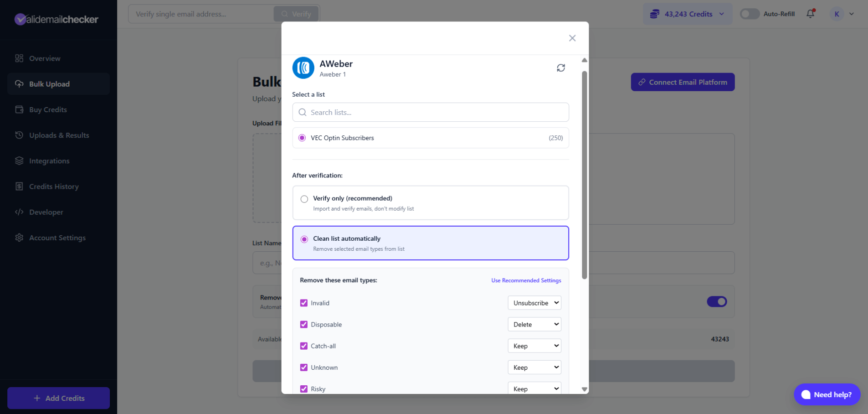The width and height of the screenshot is (868, 414).
Task: Navigate to Buy Credits
Action: coord(47,109)
